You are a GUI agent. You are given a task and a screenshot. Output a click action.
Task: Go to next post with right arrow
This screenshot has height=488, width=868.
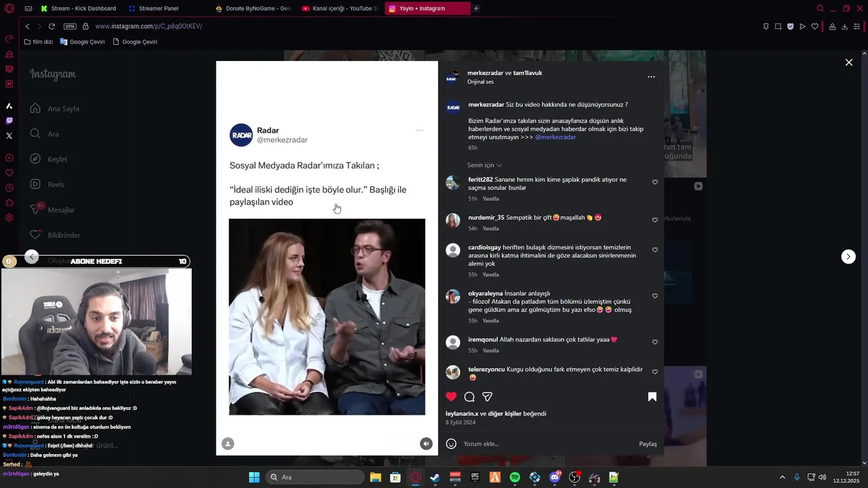tap(848, 256)
